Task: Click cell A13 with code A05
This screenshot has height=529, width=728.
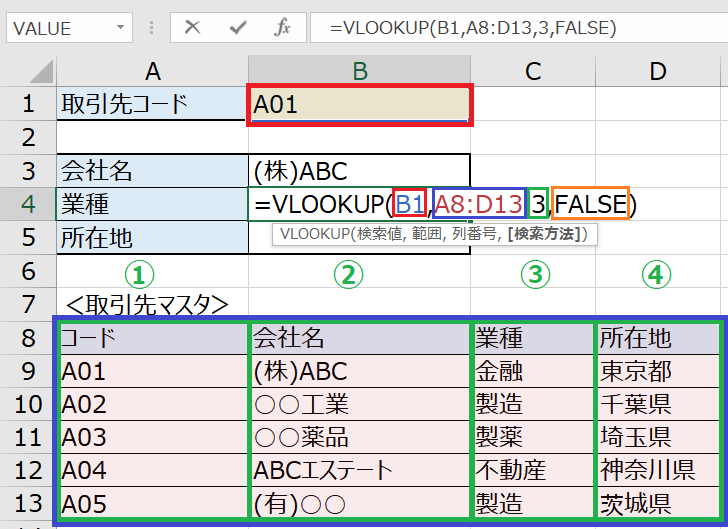Action: pos(152,503)
